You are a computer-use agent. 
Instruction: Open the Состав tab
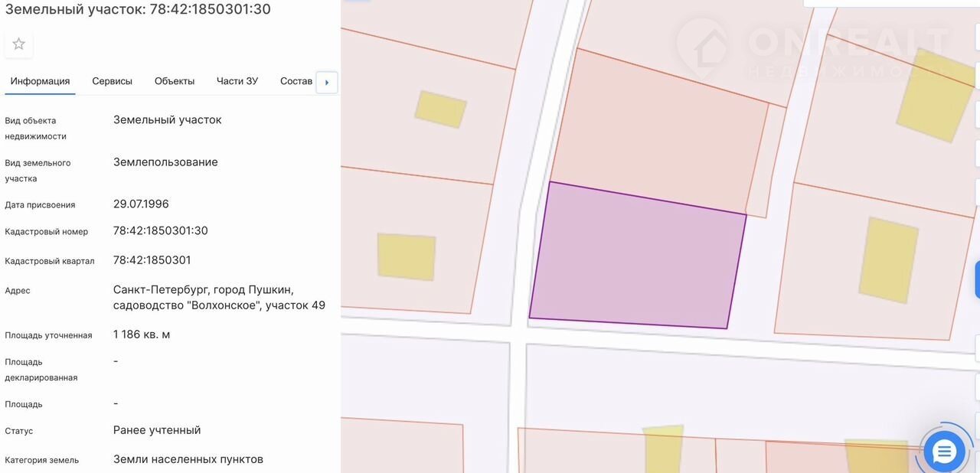point(296,81)
